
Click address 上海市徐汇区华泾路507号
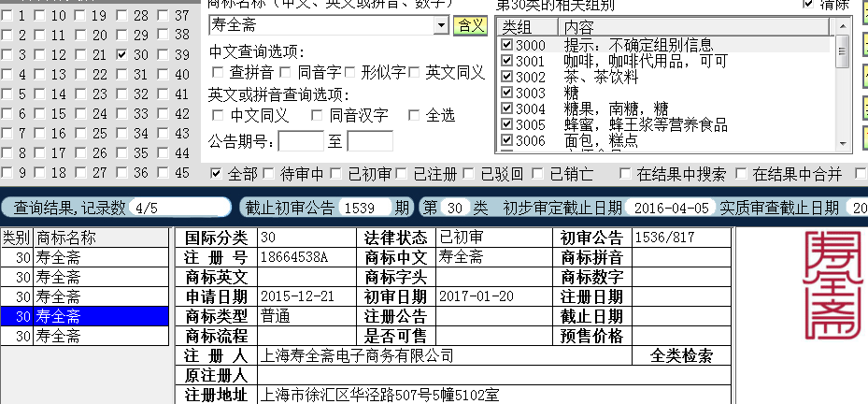tap(379, 395)
